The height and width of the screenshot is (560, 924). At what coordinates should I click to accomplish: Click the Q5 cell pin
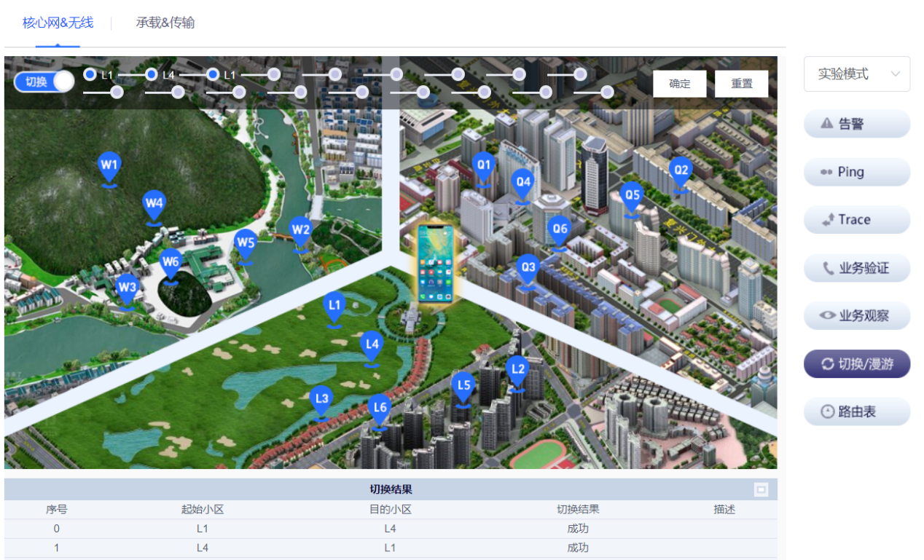pyautogui.click(x=632, y=197)
